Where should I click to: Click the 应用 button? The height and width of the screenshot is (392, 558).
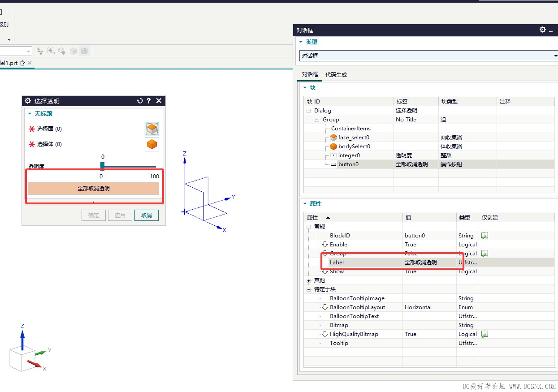[120, 215]
